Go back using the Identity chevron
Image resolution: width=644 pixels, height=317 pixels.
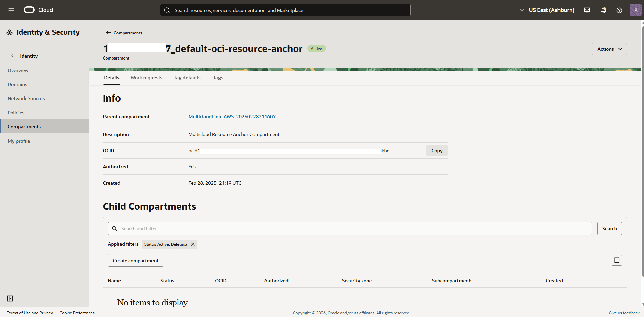coord(12,56)
